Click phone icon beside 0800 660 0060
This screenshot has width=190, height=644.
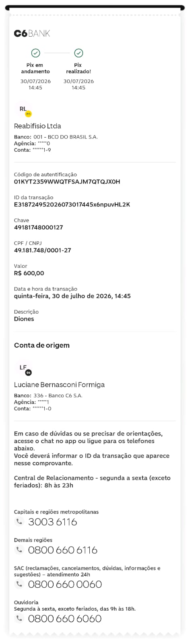pyautogui.click(x=19, y=584)
